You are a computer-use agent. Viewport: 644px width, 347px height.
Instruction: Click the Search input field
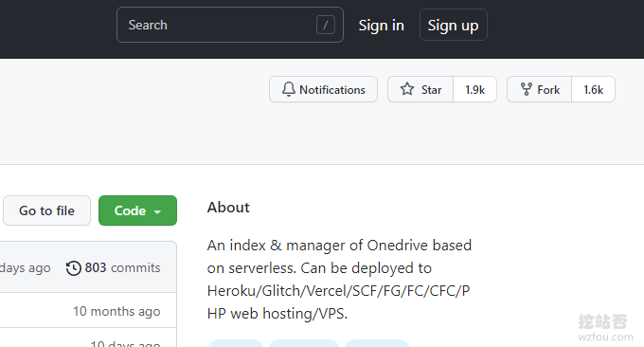click(x=229, y=25)
